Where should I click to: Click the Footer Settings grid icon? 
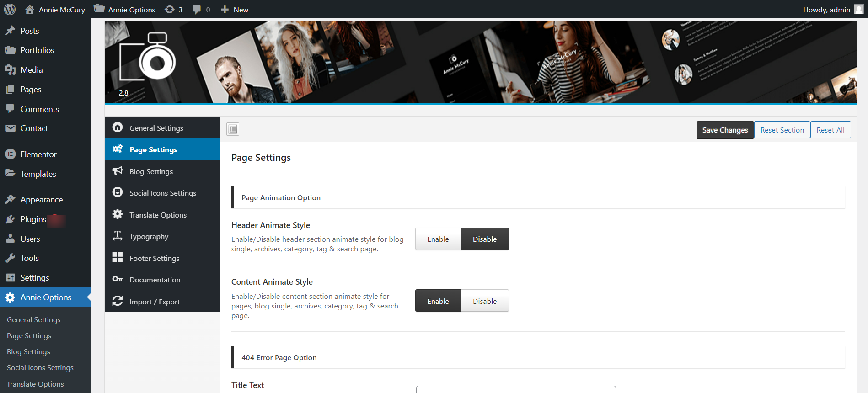(118, 258)
